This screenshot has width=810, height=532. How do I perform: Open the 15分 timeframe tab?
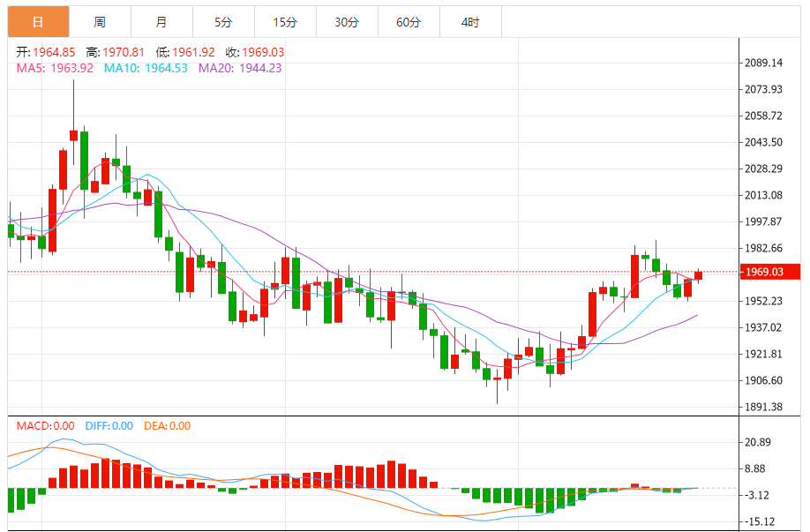tap(285, 22)
